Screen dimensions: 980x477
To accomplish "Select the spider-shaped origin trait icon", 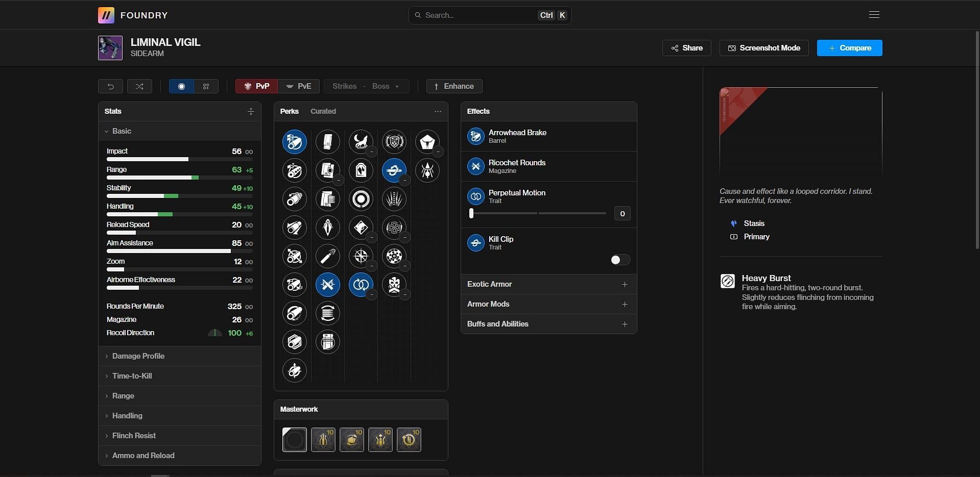I will 427,170.
